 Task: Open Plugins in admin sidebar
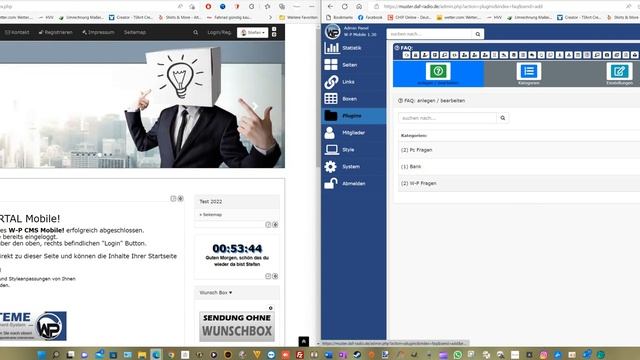pyautogui.click(x=352, y=116)
